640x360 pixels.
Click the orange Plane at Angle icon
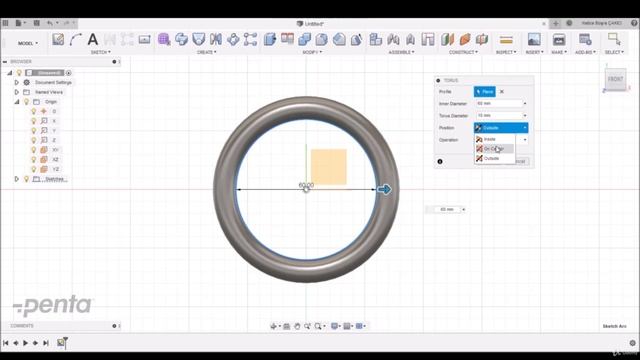465,39
